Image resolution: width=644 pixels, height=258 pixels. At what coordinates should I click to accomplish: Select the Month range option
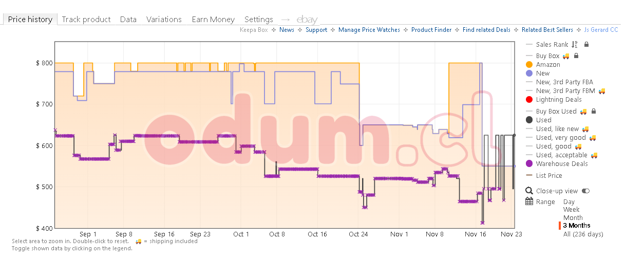tap(573, 217)
